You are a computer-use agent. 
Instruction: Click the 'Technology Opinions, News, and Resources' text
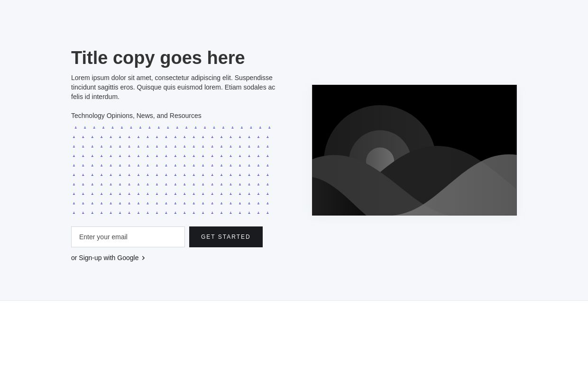(x=136, y=116)
